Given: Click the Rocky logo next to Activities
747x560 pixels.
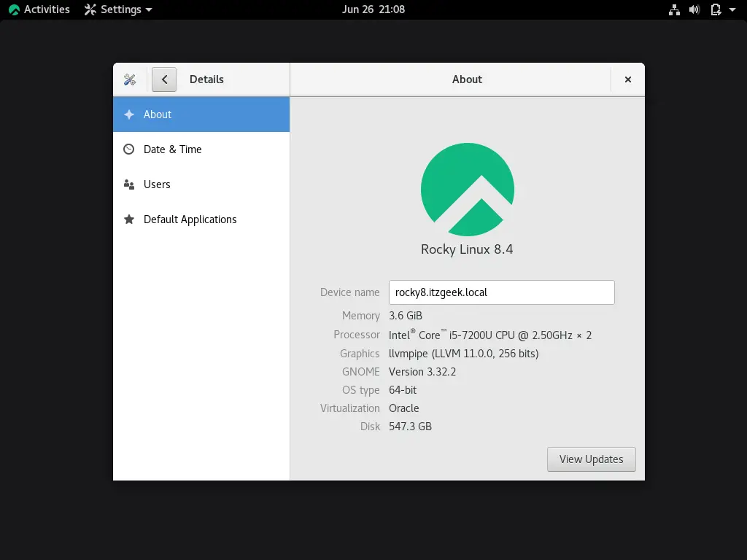Looking at the screenshot, I should (x=15, y=9).
